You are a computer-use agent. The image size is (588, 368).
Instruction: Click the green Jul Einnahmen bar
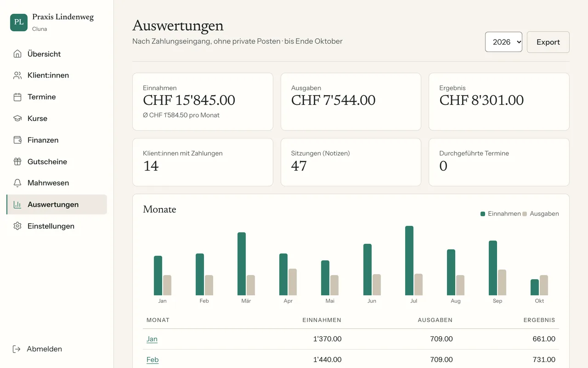[409, 260]
